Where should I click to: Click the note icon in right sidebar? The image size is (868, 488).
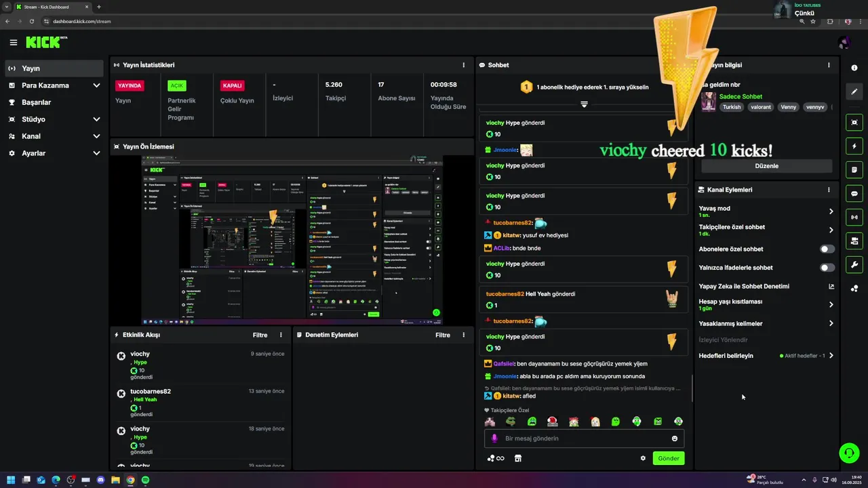(854, 169)
